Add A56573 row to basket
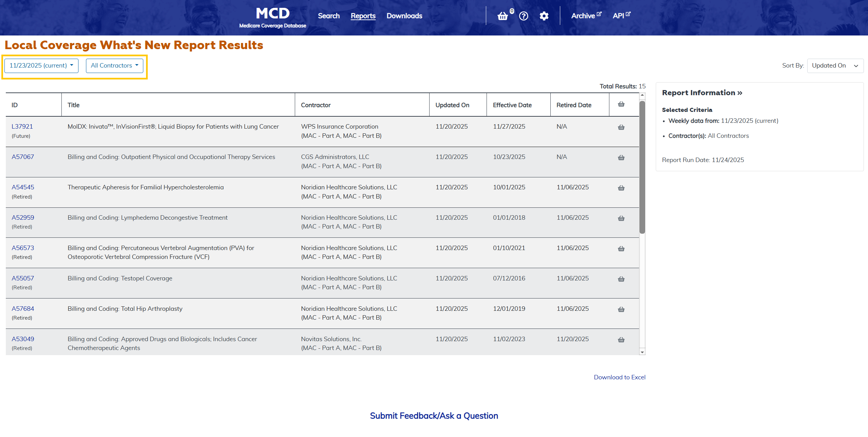The image size is (868, 437). 621,249
